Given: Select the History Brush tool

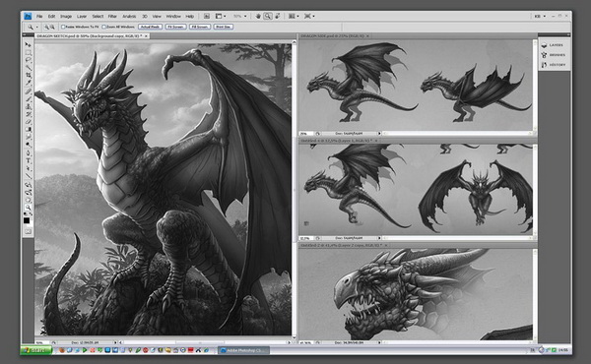Looking at the screenshot, I should [28, 114].
